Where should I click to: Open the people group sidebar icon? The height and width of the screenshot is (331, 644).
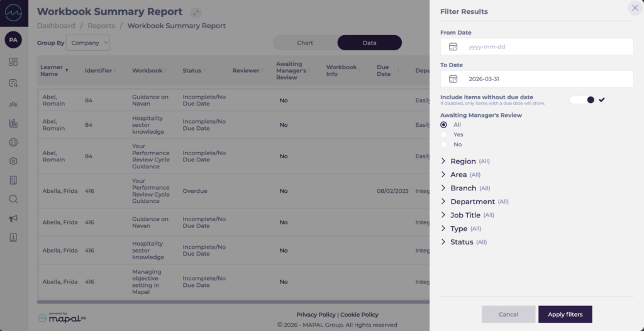pyautogui.click(x=13, y=104)
